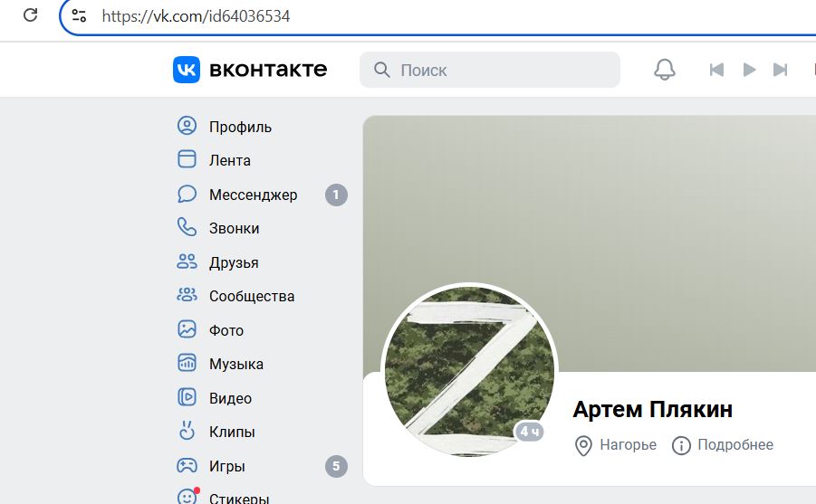This screenshot has height=504, width=816.
Task: Click the Клипы hand icon
Action: (x=187, y=431)
